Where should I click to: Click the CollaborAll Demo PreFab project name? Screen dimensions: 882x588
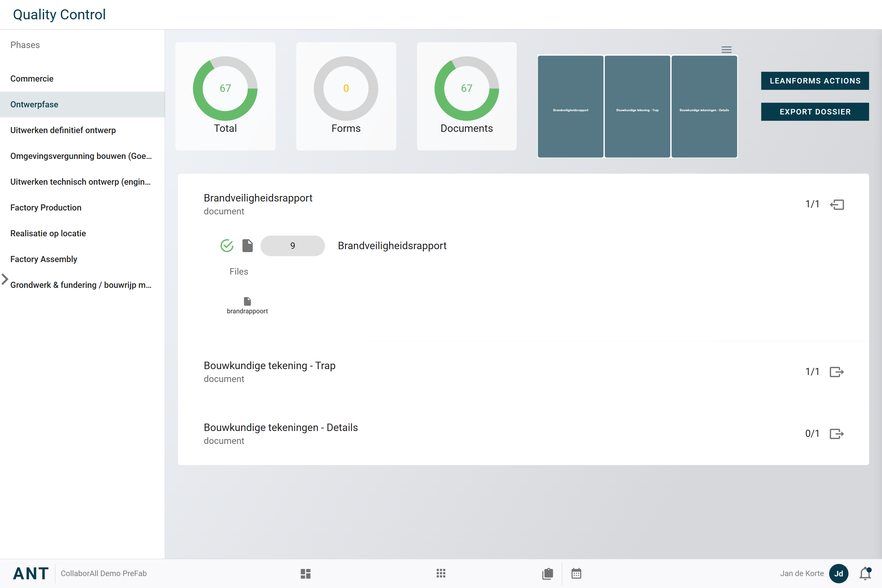(x=103, y=573)
